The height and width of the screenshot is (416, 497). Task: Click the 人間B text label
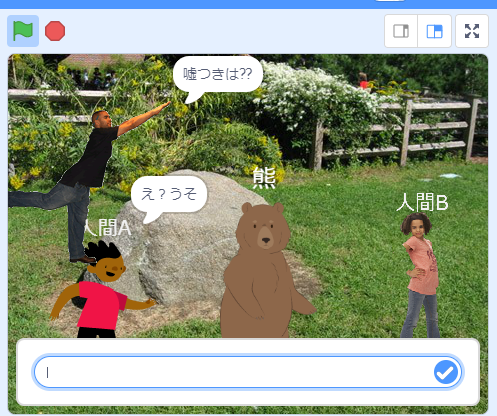pos(422,202)
